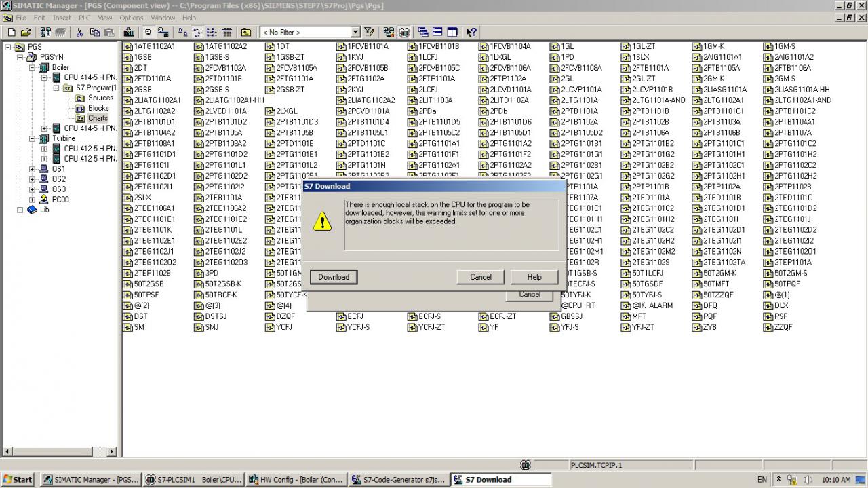Click the New Project toolbar icon

(11, 32)
